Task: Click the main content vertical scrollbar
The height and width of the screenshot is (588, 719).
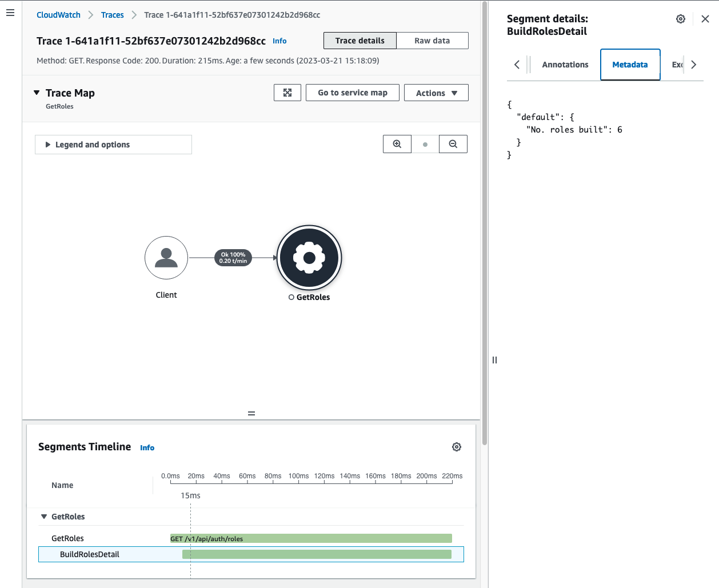Action: (x=485, y=223)
